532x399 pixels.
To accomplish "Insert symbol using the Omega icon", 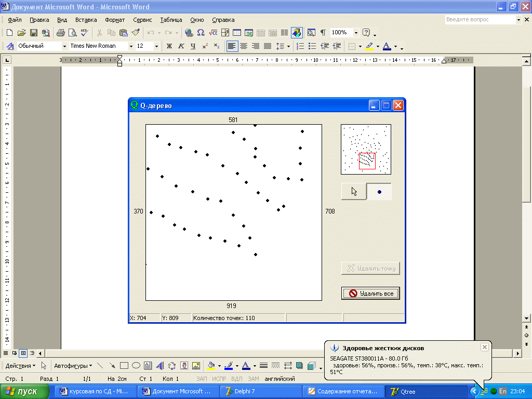I will 201,33.
